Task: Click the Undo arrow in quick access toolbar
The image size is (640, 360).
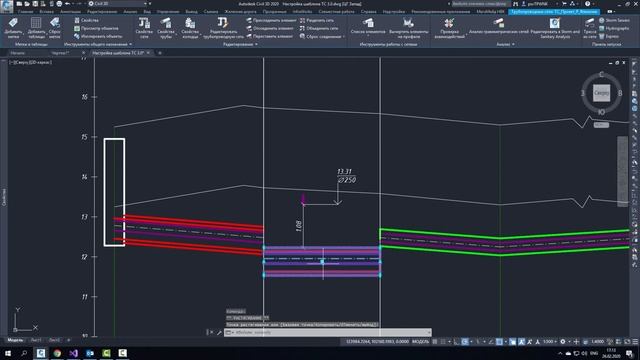Action: 67,4
